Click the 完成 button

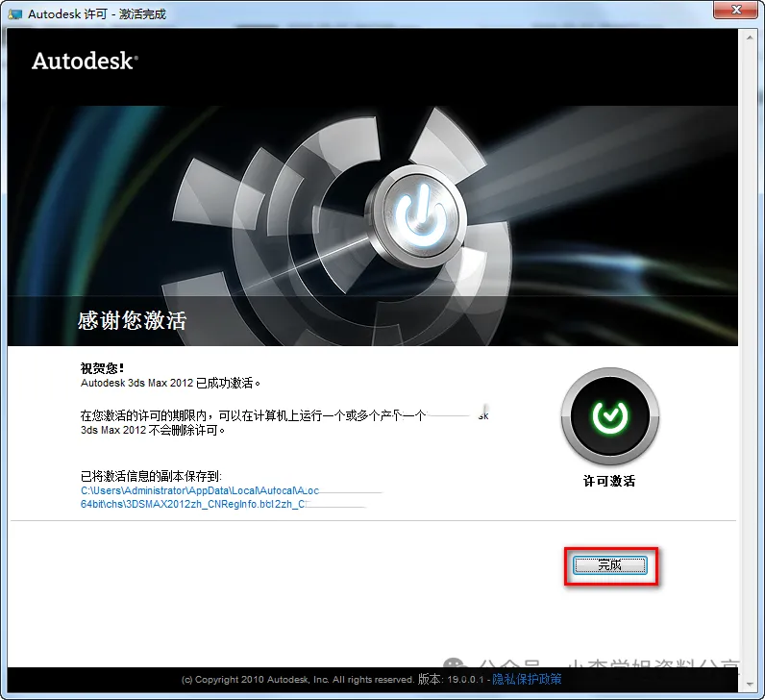(610, 565)
